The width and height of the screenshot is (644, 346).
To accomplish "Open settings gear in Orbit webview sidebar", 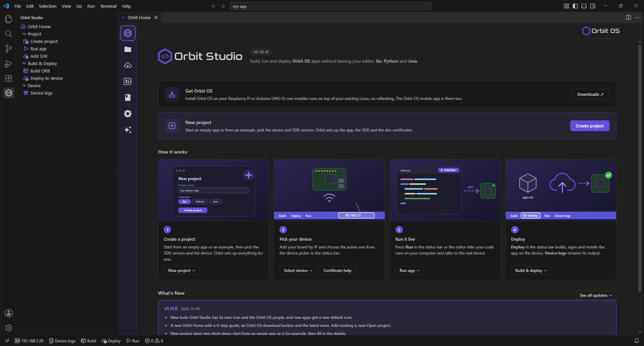I will pyautogui.click(x=128, y=114).
